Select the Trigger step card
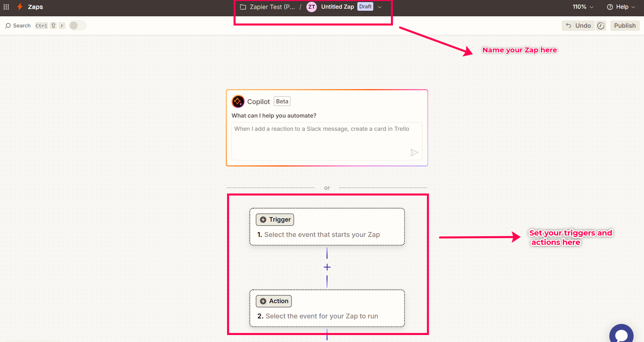Image resolution: width=644 pixels, height=342 pixels. point(327,227)
